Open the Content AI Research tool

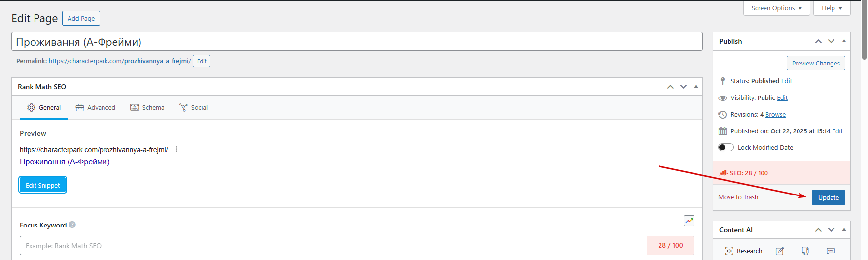point(743,251)
